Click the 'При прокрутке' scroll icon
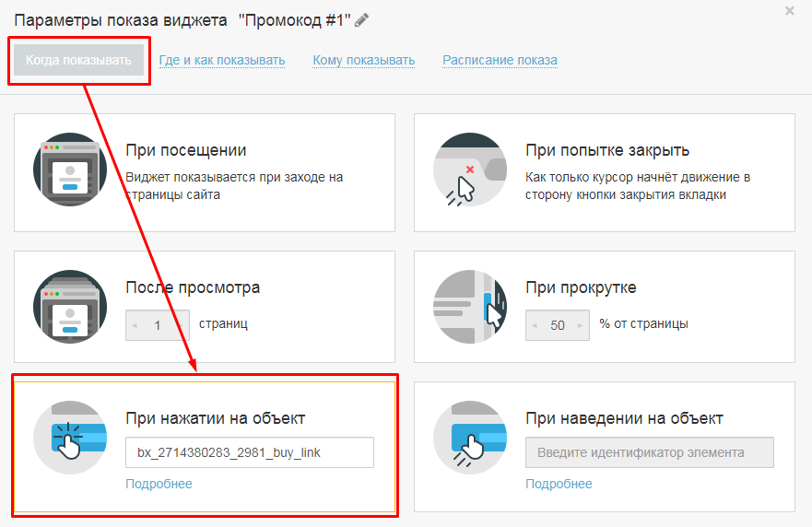Image resolution: width=812 pixels, height=527 pixels. 470,307
